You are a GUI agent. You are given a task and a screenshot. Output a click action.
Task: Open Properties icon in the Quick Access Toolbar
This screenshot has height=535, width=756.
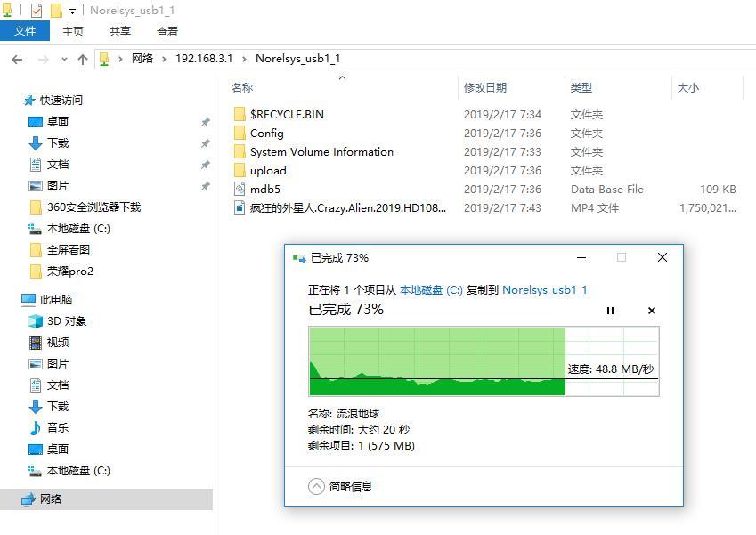(x=37, y=10)
